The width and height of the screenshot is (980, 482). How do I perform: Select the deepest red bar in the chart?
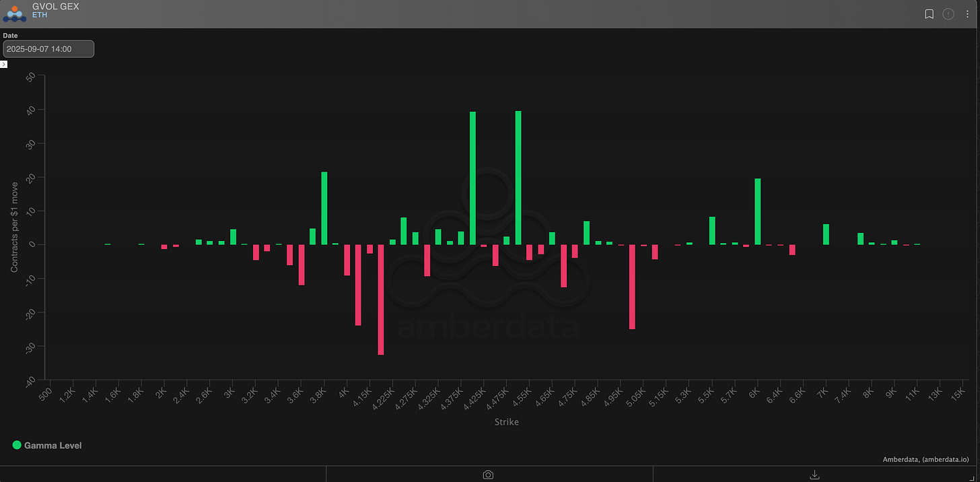point(381,300)
